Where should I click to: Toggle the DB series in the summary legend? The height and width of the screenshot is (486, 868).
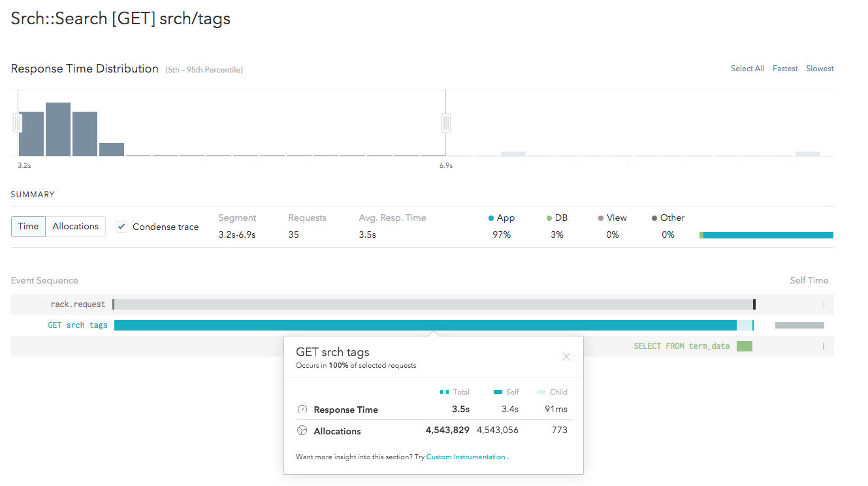(548, 218)
